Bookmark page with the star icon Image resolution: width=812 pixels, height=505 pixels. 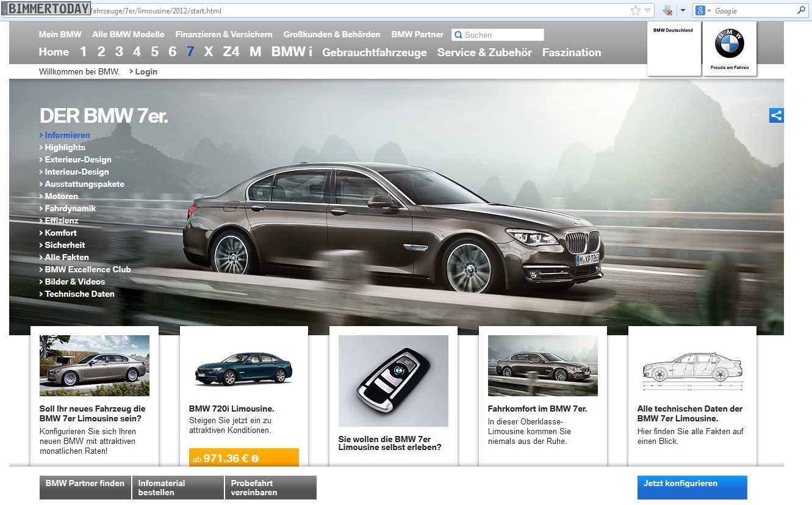coord(636,10)
